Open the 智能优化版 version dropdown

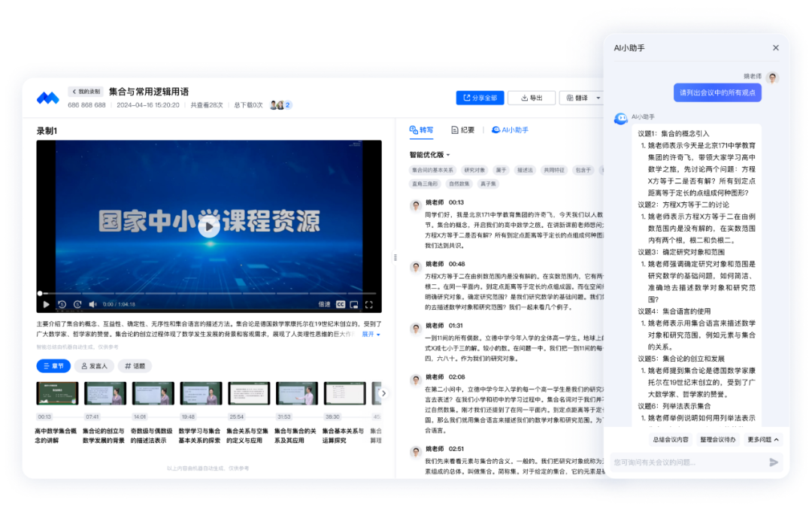click(x=430, y=155)
